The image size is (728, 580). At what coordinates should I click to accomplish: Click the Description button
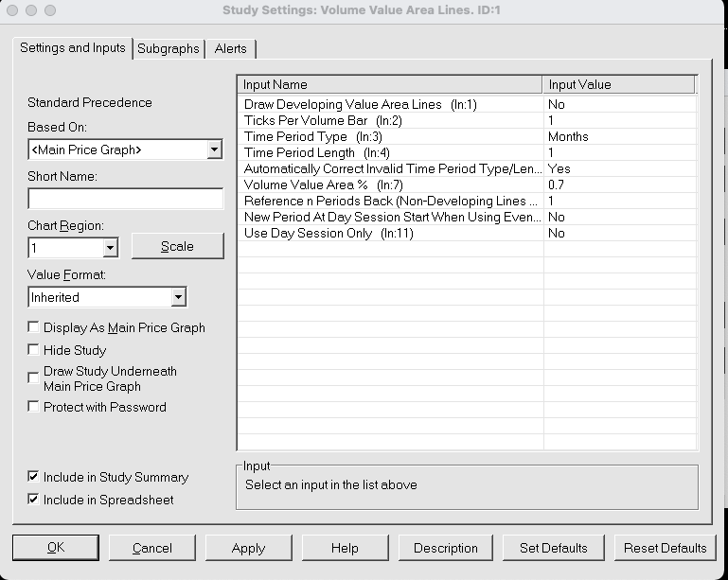tap(446, 548)
